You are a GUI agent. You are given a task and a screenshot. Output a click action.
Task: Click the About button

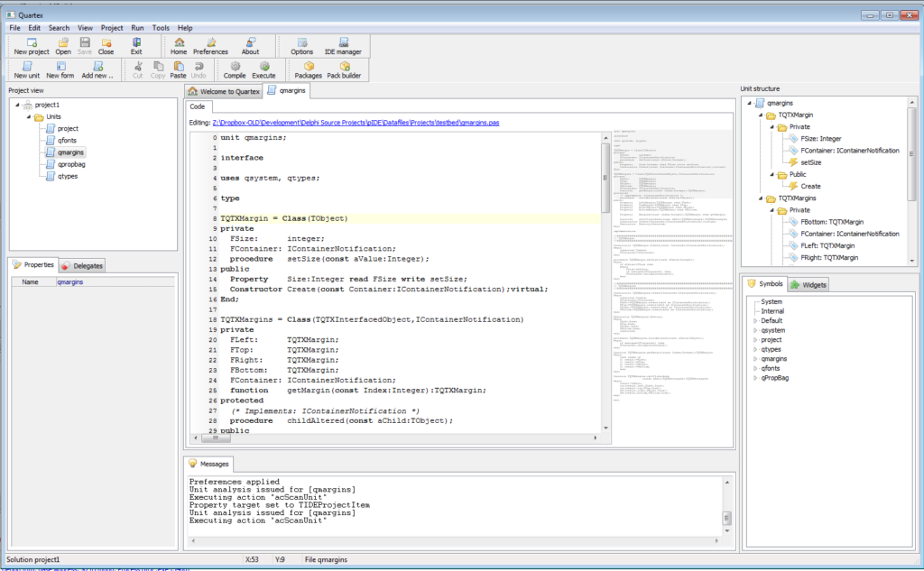pos(250,46)
